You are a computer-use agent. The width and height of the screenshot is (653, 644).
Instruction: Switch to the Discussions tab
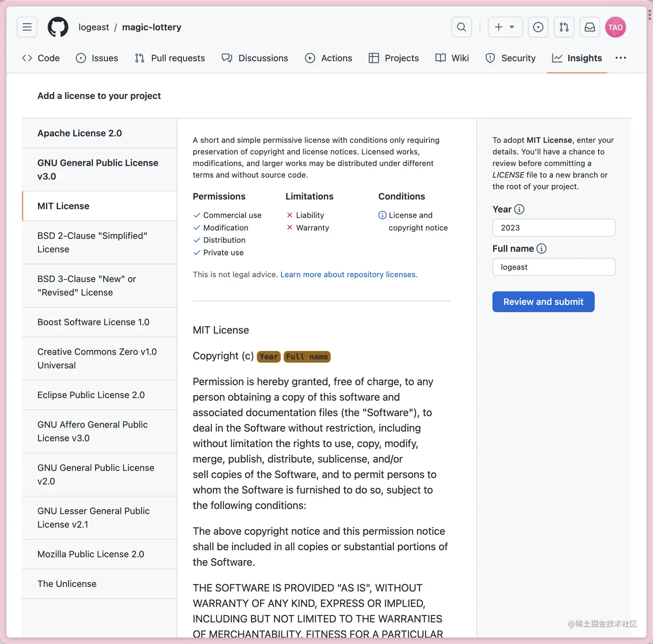(255, 58)
